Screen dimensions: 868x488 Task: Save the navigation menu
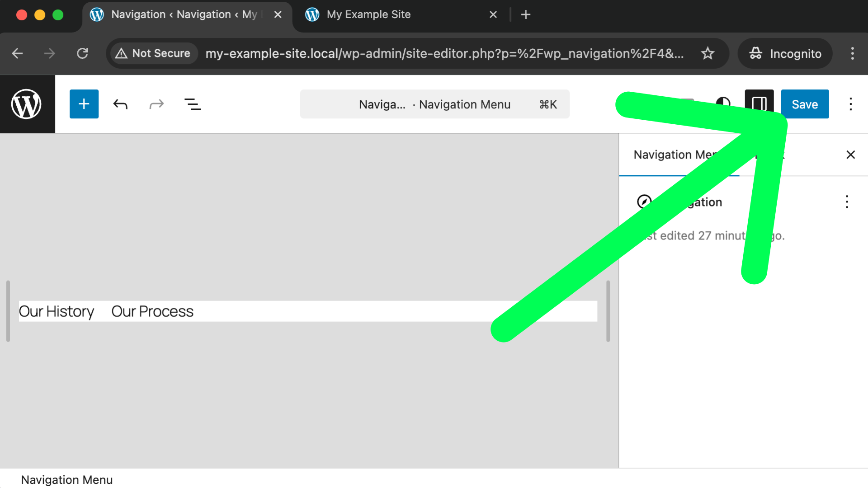tap(805, 104)
